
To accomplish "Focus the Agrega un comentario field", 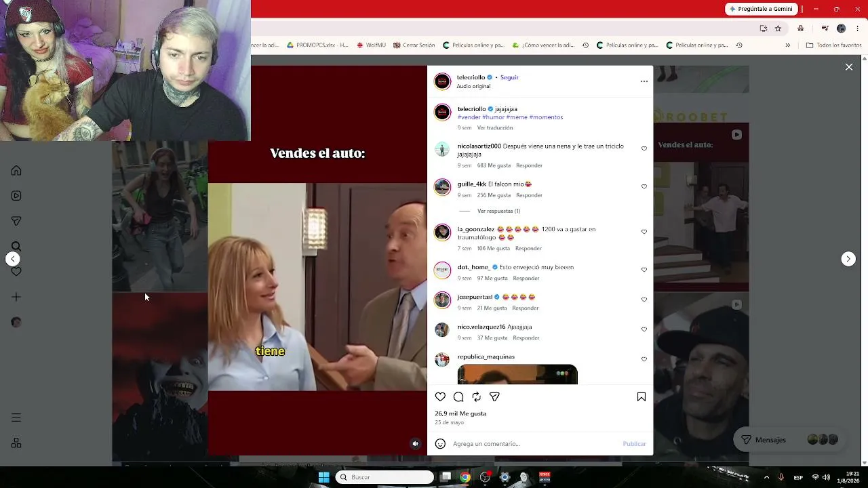I will tap(534, 444).
